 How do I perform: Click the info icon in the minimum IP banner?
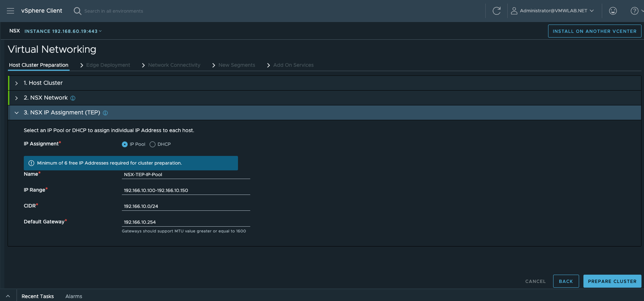(31, 163)
